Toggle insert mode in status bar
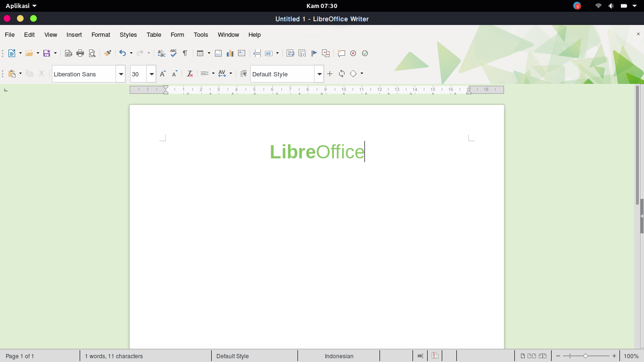Screen dimensions: 644x362 pyautogui.click(x=420, y=356)
